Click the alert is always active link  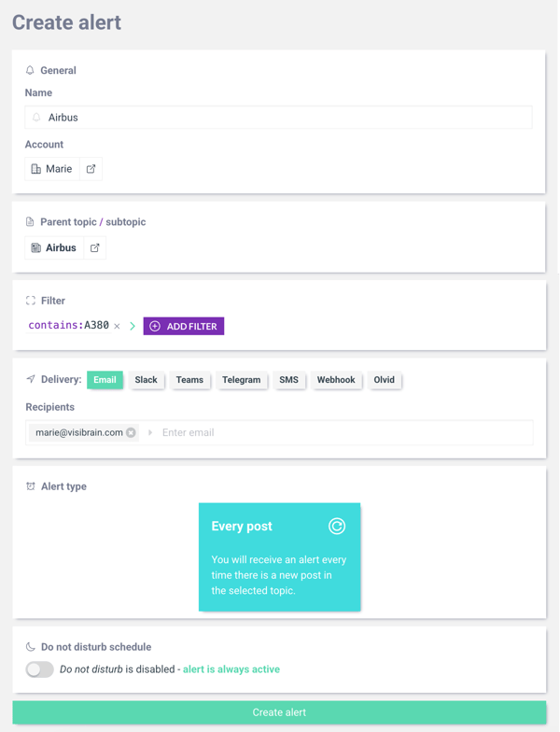[231, 669]
